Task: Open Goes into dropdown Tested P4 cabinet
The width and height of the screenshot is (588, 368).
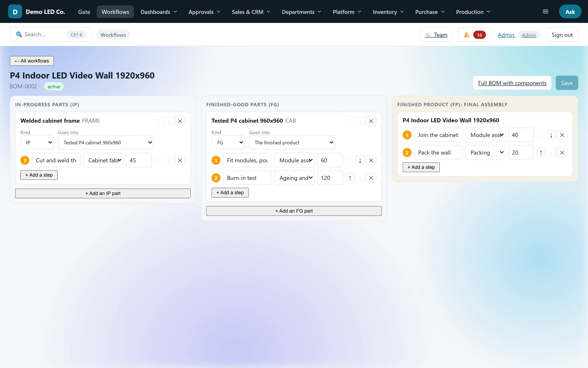Action: 106,142
